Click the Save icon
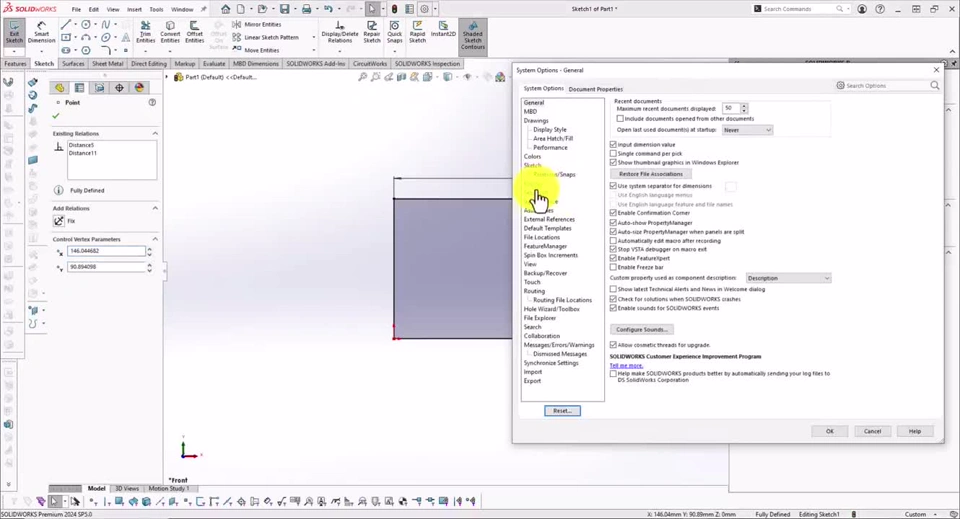960x519 pixels. [x=285, y=9]
